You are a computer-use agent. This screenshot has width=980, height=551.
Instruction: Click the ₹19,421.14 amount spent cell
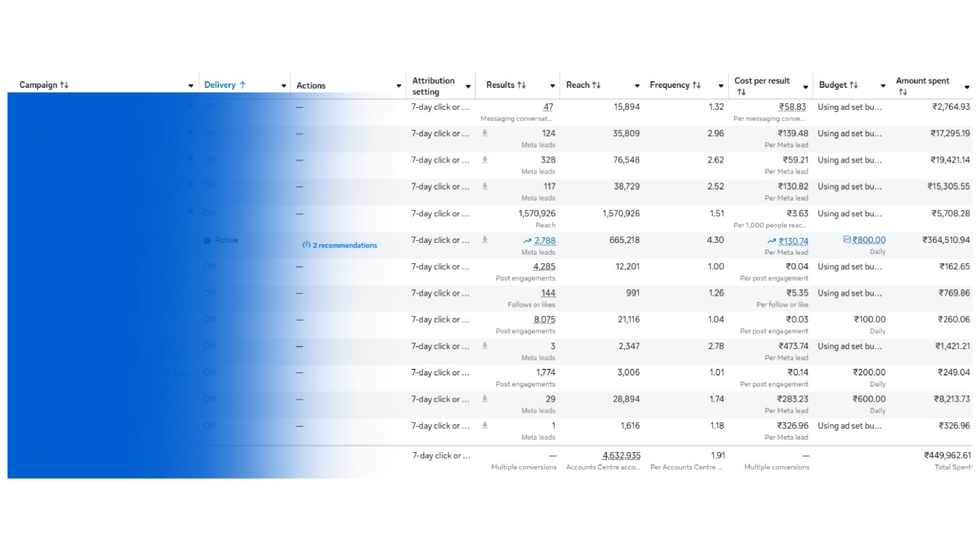click(950, 160)
